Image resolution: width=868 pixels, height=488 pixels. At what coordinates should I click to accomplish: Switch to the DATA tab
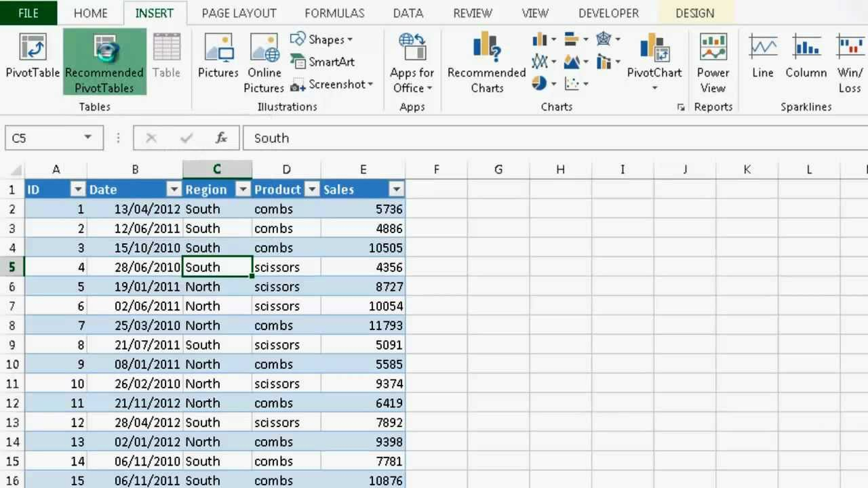408,13
